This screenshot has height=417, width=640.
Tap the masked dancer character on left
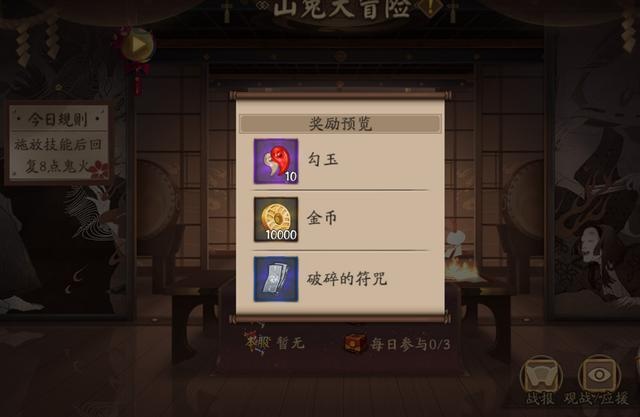(96, 228)
